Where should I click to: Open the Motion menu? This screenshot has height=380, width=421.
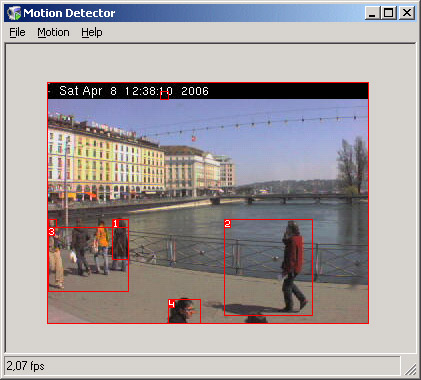53,32
